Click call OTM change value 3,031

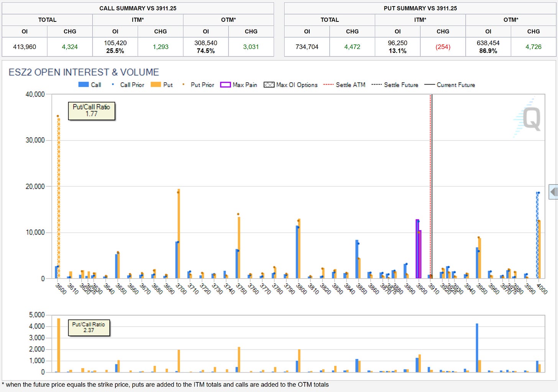(x=251, y=47)
